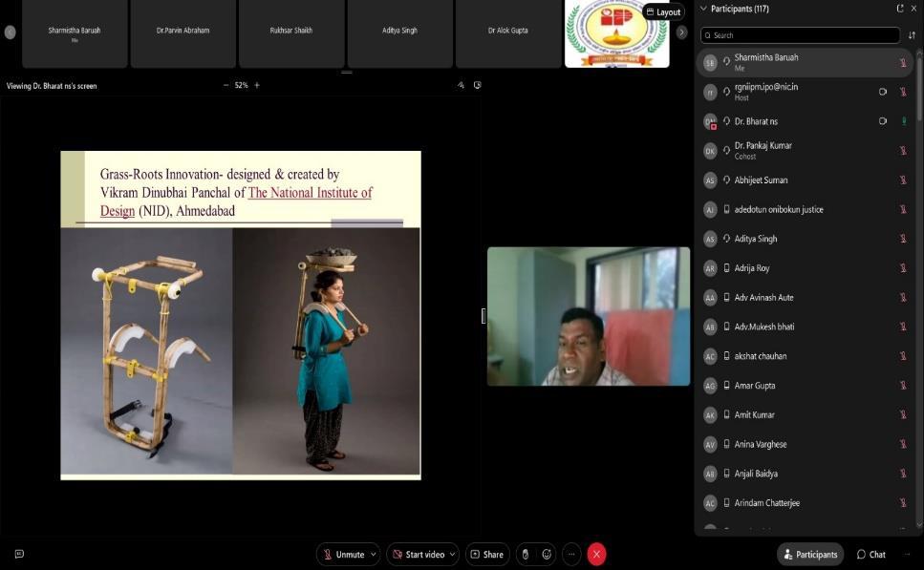Image resolution: width=924 pixels, height=570 pixels.
Task: Expand the Unmute audio options arrow
Action: [x=373, y=554]
